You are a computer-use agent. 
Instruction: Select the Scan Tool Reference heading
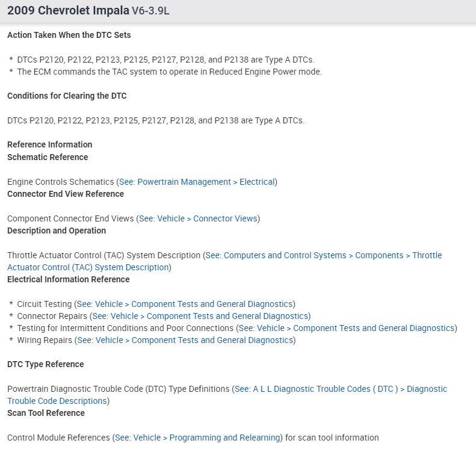click(x=46, y=413)
